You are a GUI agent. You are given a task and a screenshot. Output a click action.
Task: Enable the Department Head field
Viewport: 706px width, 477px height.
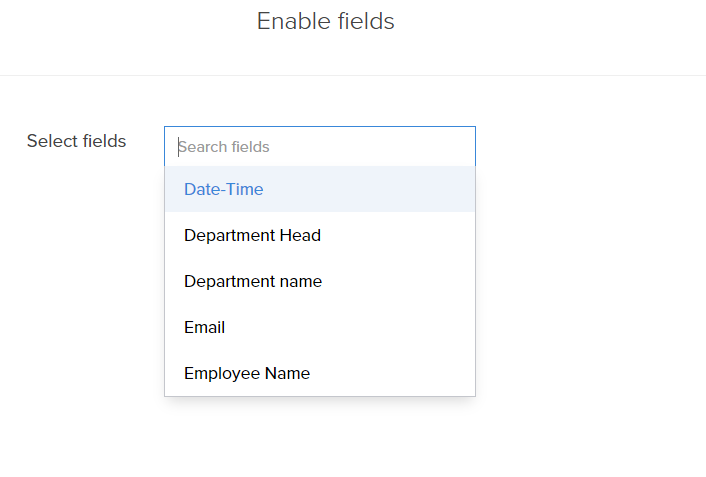[x=252, y=236]
